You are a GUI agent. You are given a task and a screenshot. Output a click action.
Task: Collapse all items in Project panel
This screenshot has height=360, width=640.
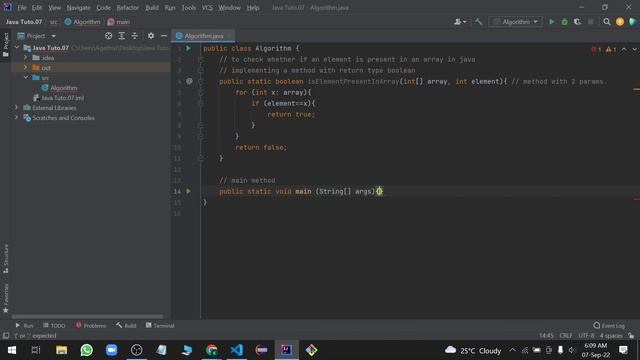click(135, 36)
